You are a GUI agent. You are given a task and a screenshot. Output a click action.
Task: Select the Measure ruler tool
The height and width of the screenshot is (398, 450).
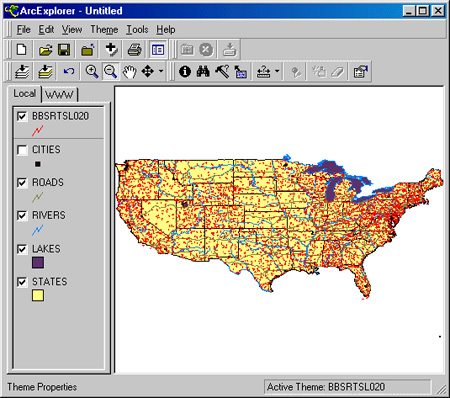tap(263, 71)
